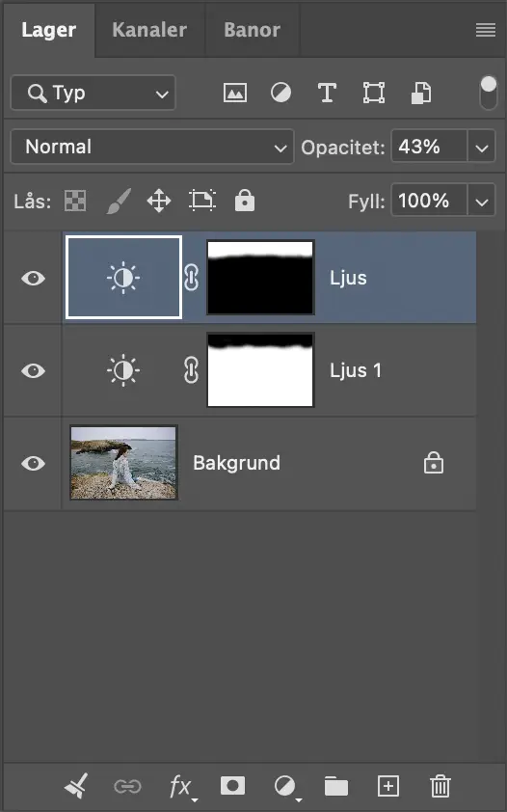Switch to the Kanaler tab

tap(149, 30)
